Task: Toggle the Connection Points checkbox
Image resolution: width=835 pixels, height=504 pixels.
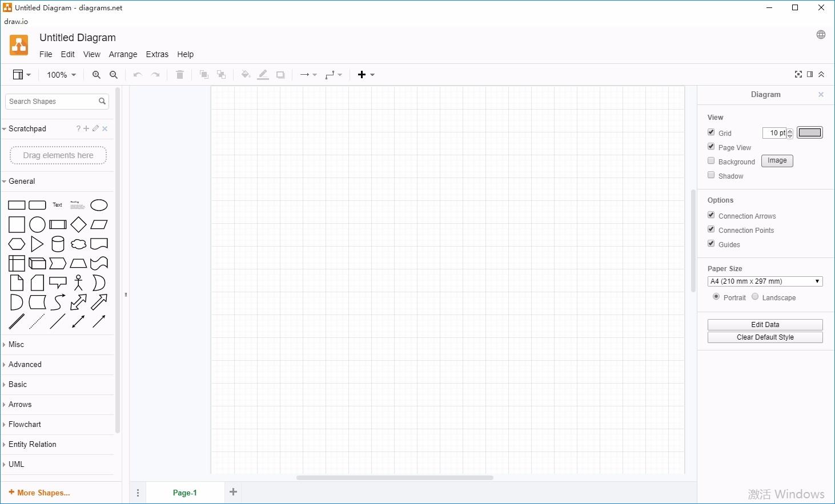Action: 711,229
